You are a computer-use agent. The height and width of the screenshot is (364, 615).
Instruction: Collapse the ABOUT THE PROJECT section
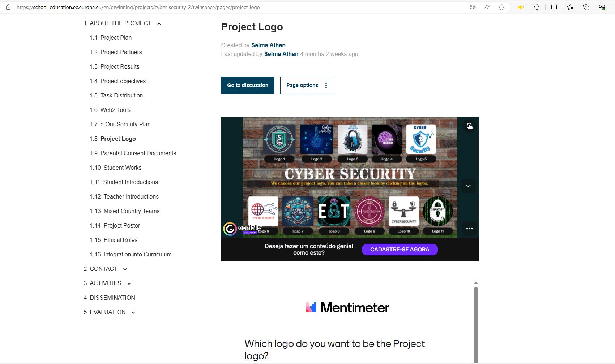tap(159, 24)
